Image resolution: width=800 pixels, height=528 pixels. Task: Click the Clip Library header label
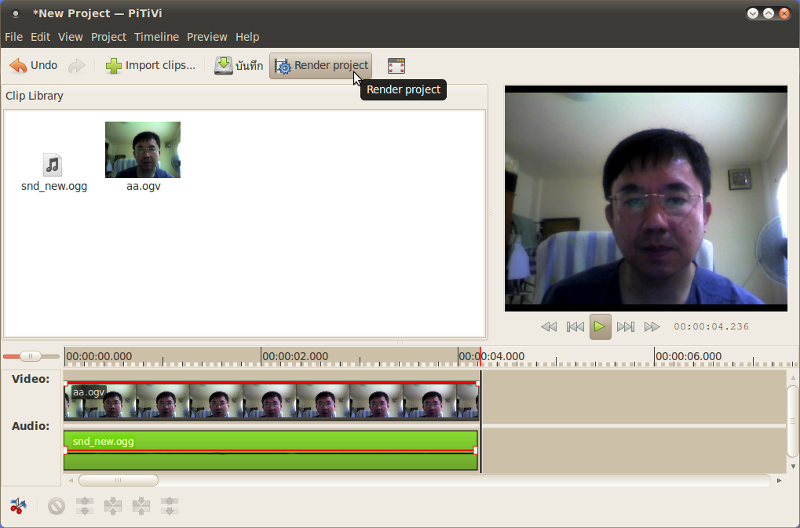pos(34,96)
